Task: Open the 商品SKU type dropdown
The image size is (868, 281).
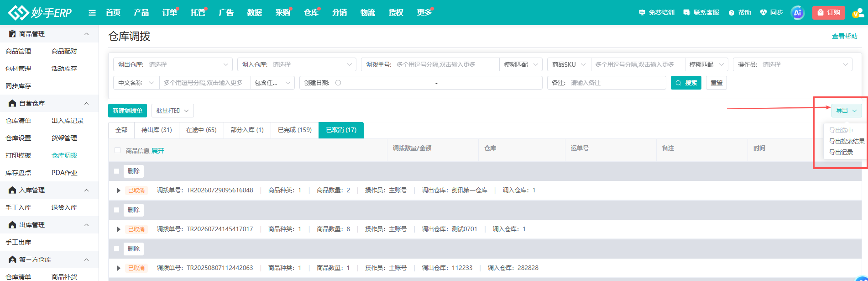Action: (569, 64)
